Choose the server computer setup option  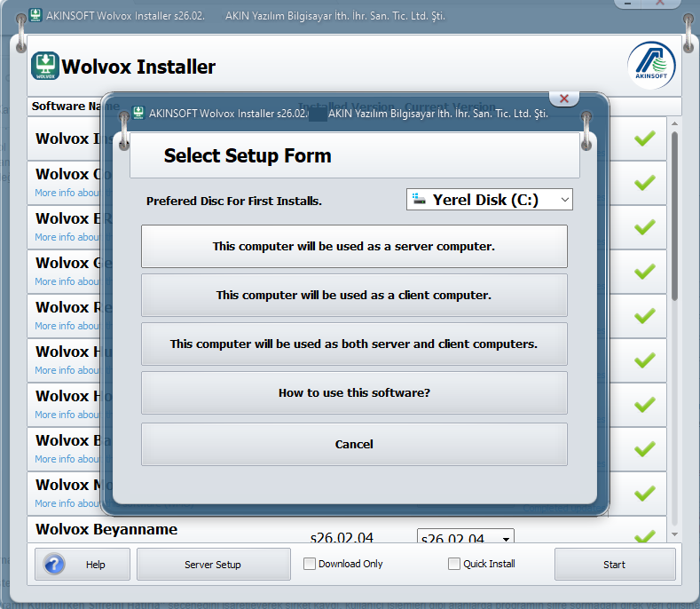tap(354, 246)
